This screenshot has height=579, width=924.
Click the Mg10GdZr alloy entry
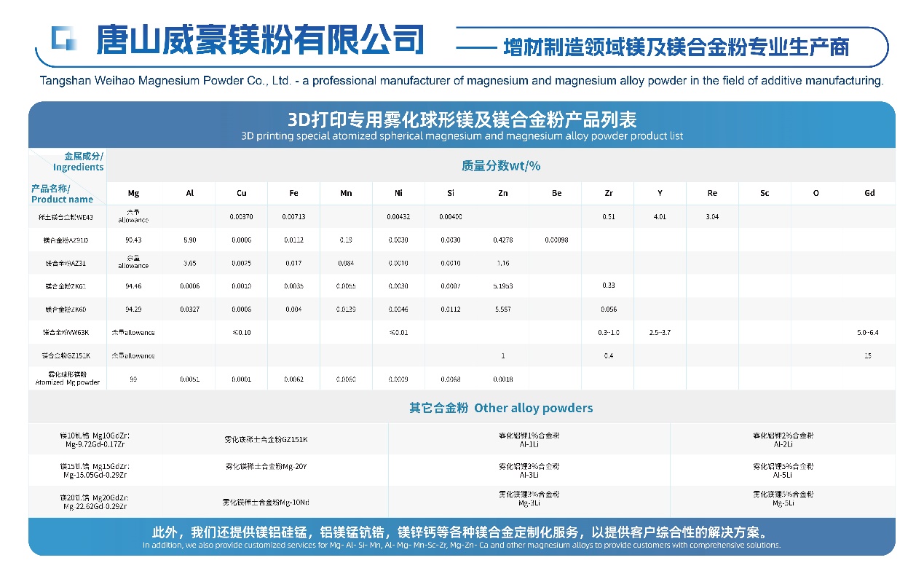click(95, 439)
